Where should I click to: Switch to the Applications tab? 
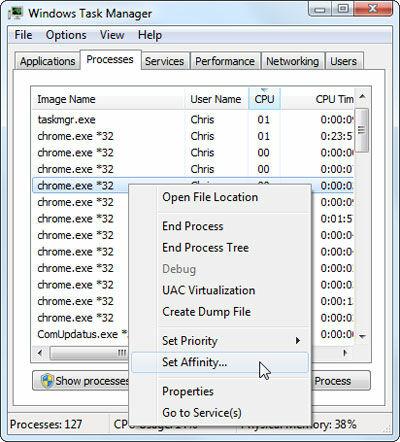47,61
